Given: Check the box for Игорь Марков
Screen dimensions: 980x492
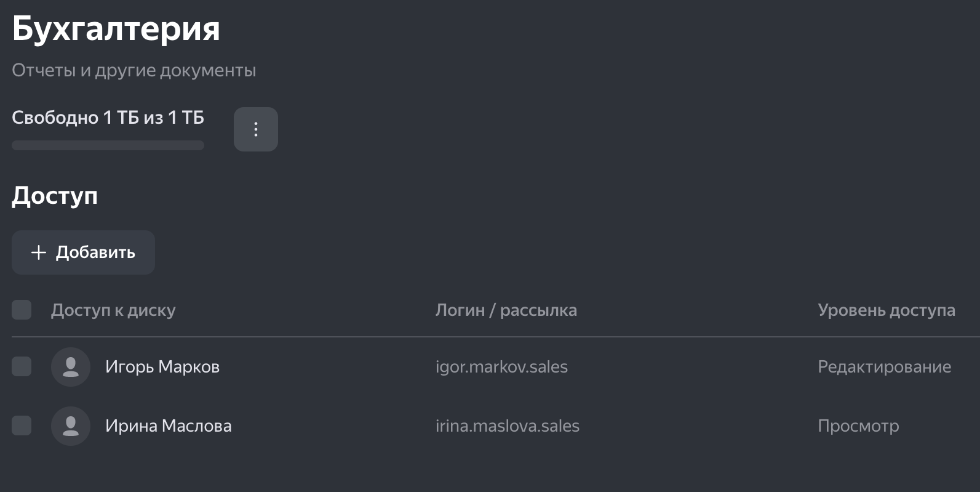Looking at the screenshot, I should tap(22, 366).
